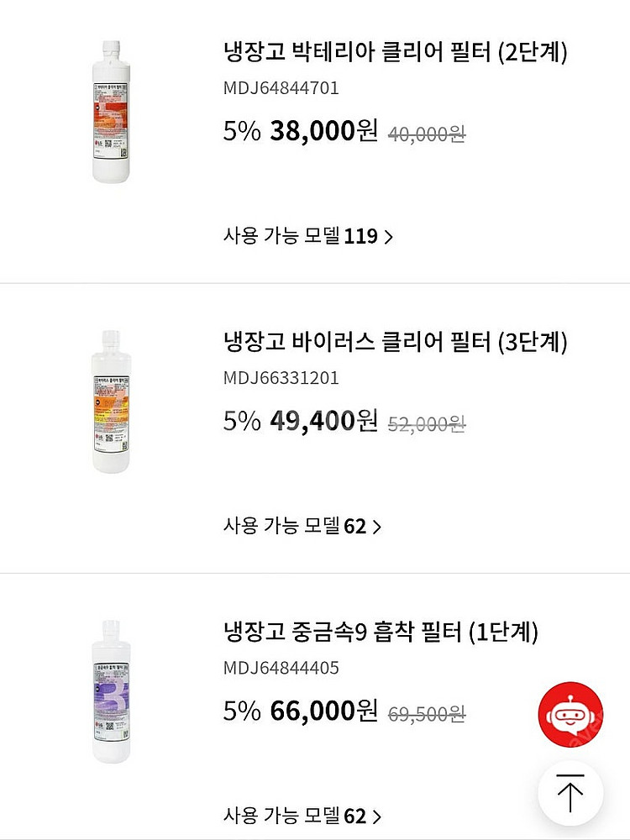This screenshot has height=840, width=630.
Task: Expand compatible models 119 chevron
Action: 388,237
